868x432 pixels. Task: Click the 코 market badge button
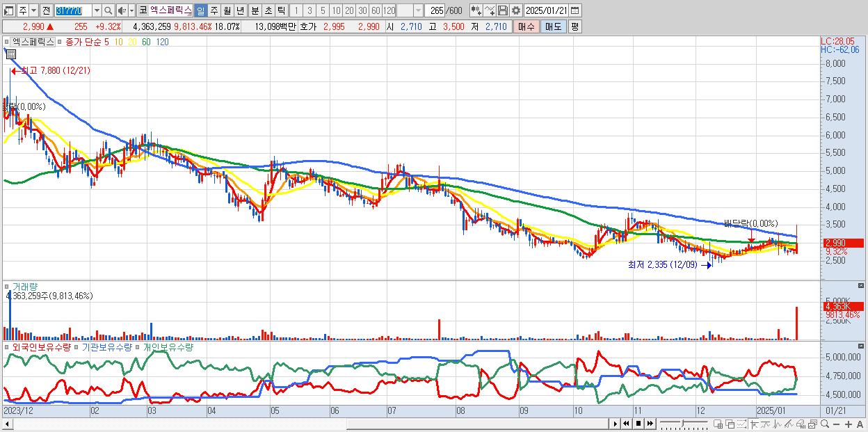(x=143, y=10)
